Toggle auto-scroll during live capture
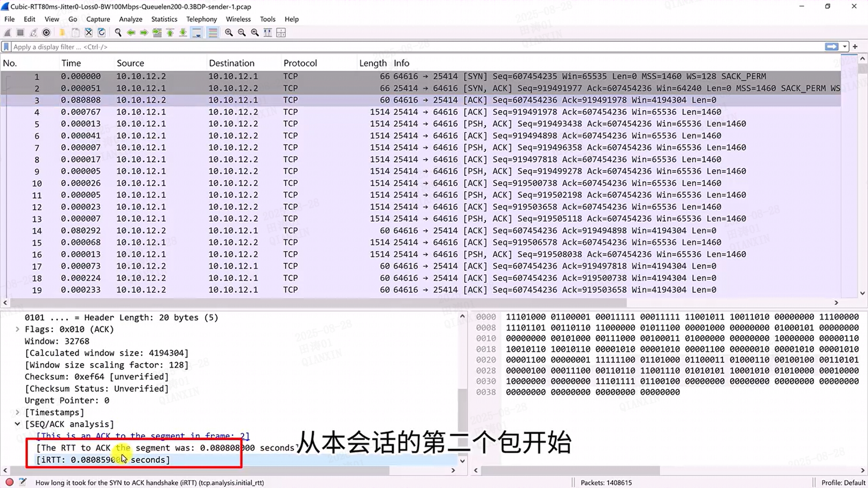 tap(197, 33)
